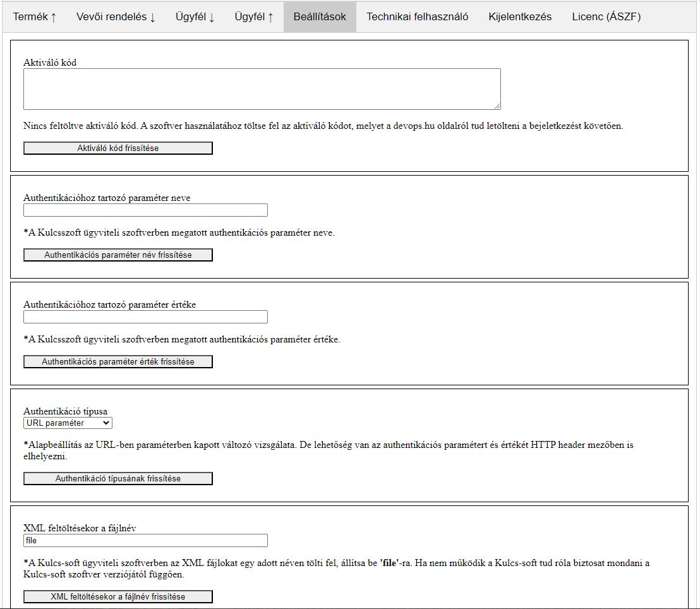The image size is (700, 609).
Task: Click the note about 'authentikációs paraméter értéke'
Action: [x=182, y=339]
